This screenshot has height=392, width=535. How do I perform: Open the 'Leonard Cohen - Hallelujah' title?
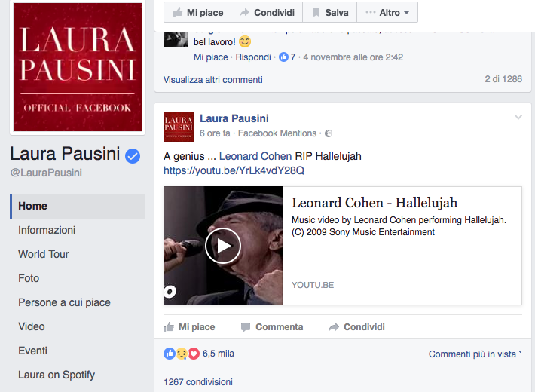click(374, 203)
